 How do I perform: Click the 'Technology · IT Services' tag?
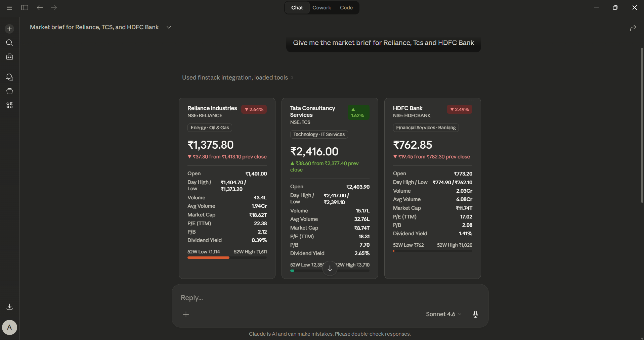tap(319, 134)
